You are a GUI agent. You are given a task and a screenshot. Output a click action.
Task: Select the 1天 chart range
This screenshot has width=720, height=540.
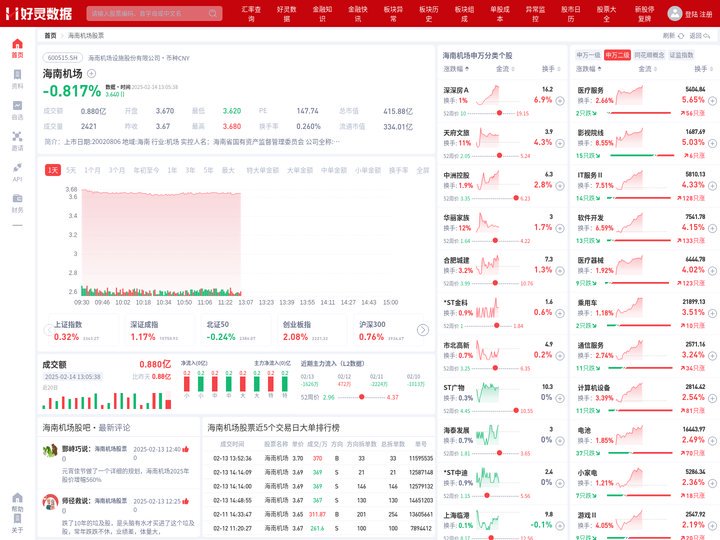point(53,170)
